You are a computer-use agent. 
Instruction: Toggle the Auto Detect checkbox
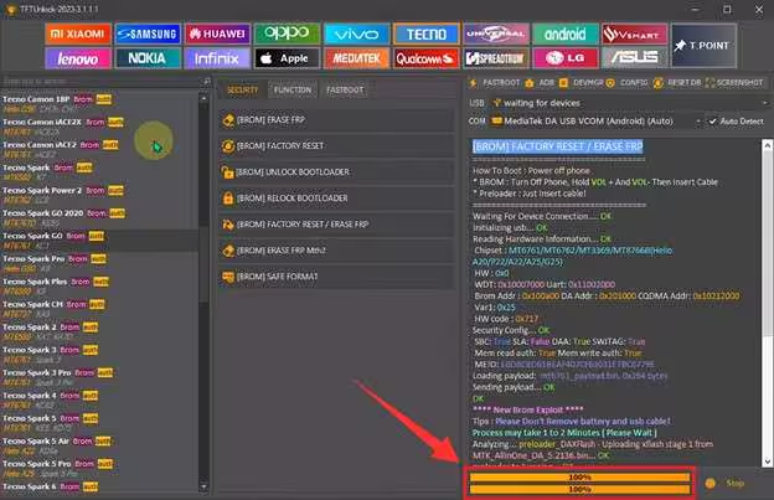[x=713, y=121]
